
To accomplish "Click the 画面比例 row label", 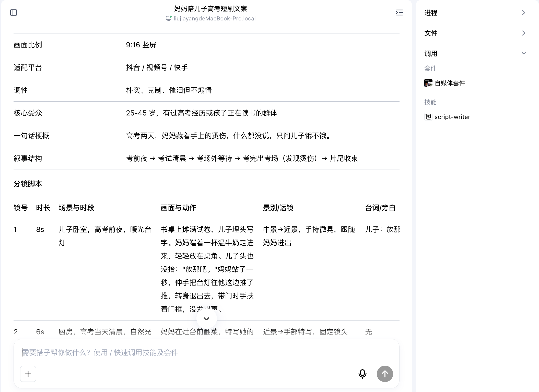I will click(x=28, y=45).
